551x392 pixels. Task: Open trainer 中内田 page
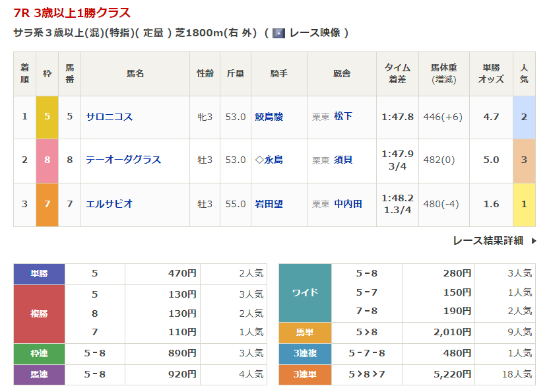click(x=348, y=204)
